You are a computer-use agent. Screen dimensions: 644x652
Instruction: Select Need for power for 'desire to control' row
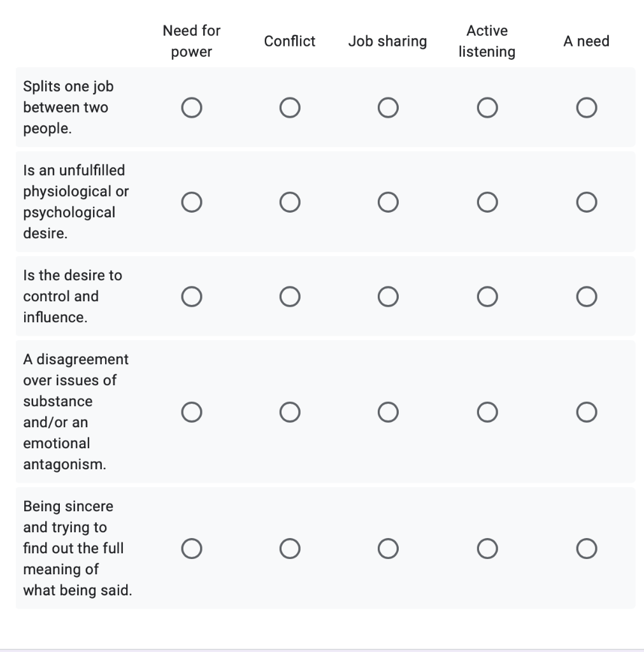[192, 297]
